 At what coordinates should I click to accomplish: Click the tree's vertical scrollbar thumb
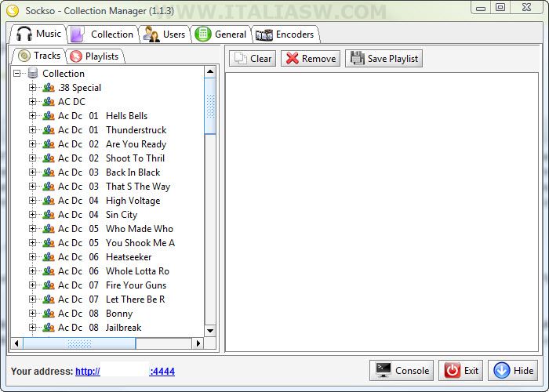pyautogui.click(x=210, y=106)
